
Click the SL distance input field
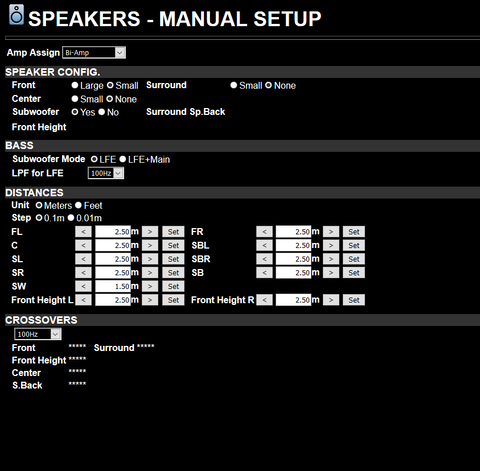click(113, 259)
